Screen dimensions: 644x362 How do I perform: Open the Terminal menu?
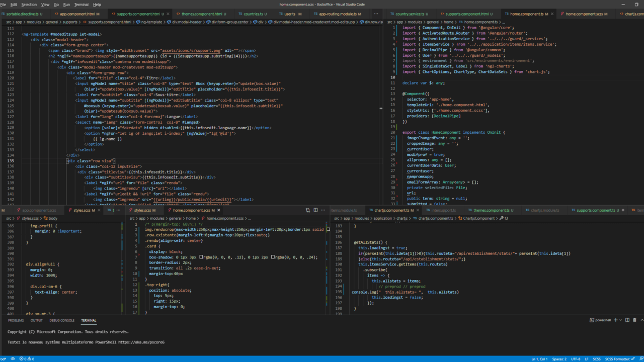(82, 4)
